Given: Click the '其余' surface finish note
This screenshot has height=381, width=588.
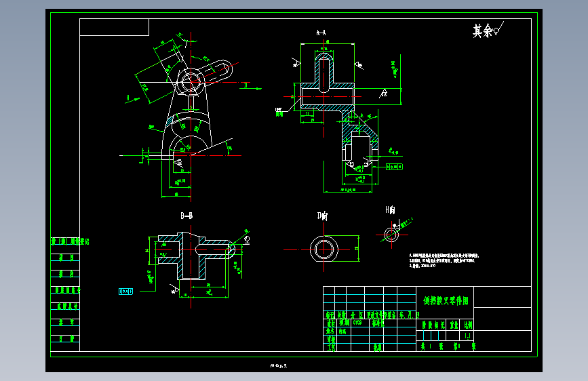Looking at the screenshot, I should (488, 30).
